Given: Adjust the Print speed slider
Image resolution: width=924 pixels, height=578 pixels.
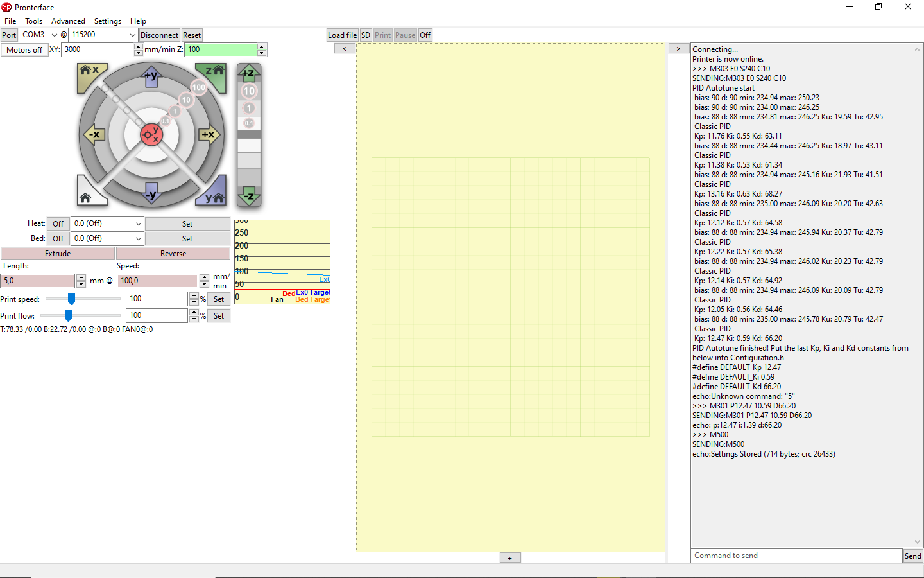Looking at the screenshot, I should pyautogui.click(x=71, y=299).
